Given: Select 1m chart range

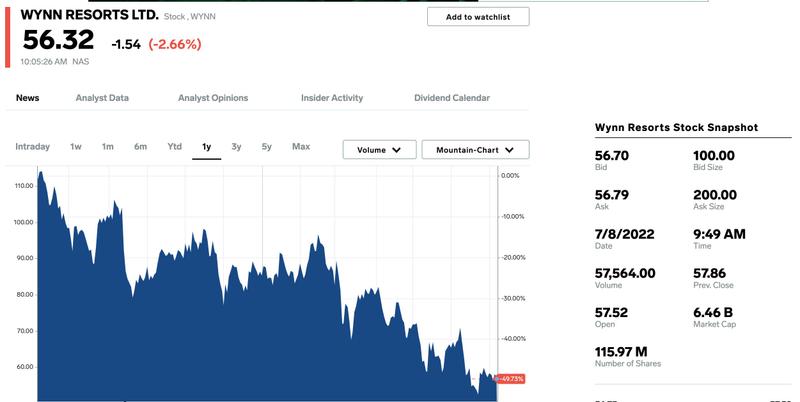Looking at the screenshot, I should coord(108,147).
